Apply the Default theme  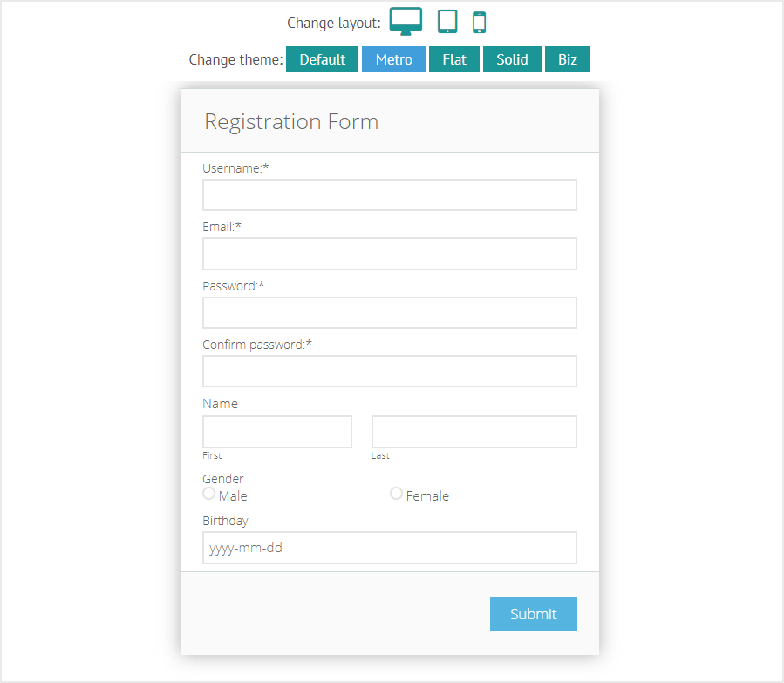[323, 59]
